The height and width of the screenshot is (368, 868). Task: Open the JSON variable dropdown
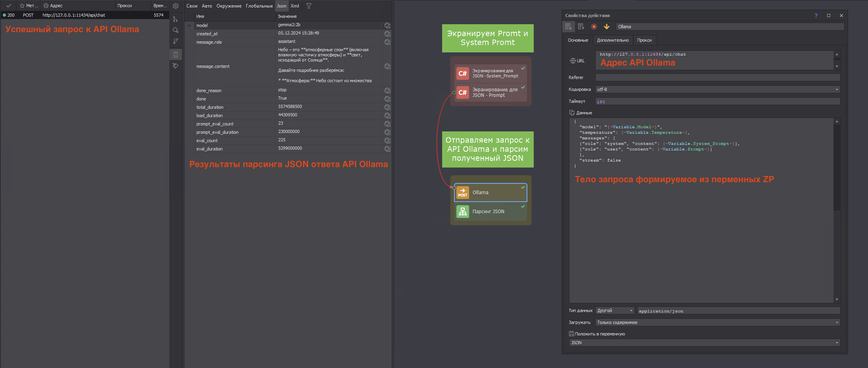705,343
